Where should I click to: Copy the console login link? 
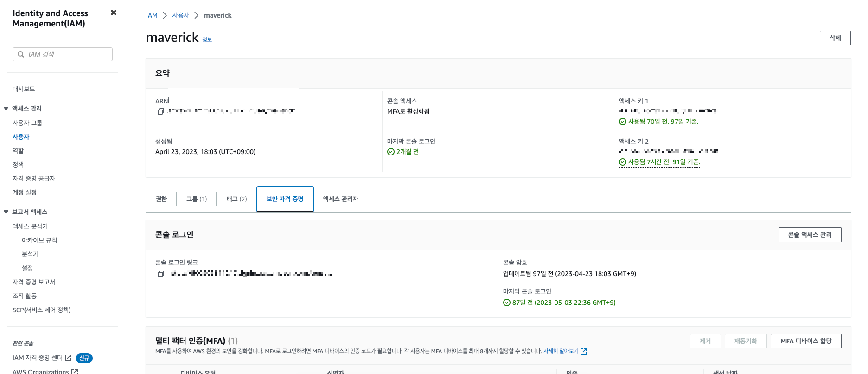click(161, 274)
